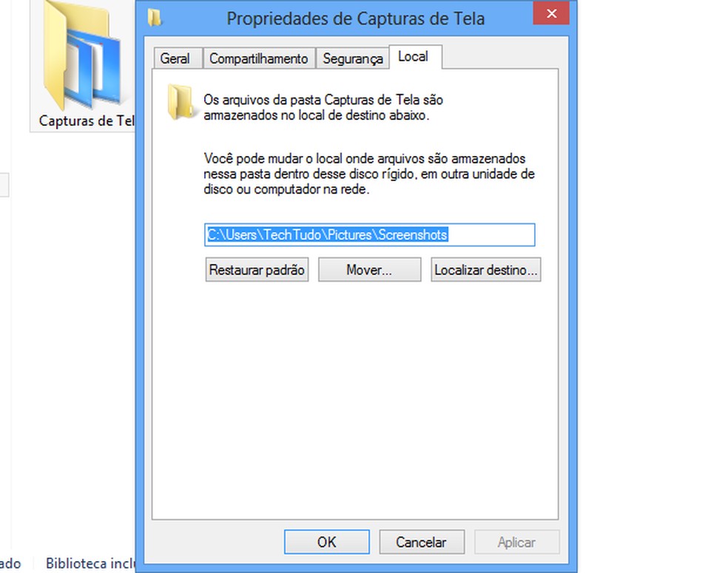Click the paragraph starting with Você pode mudar
The width and height of the screenshot is (728, 573).
coord(369,174)
